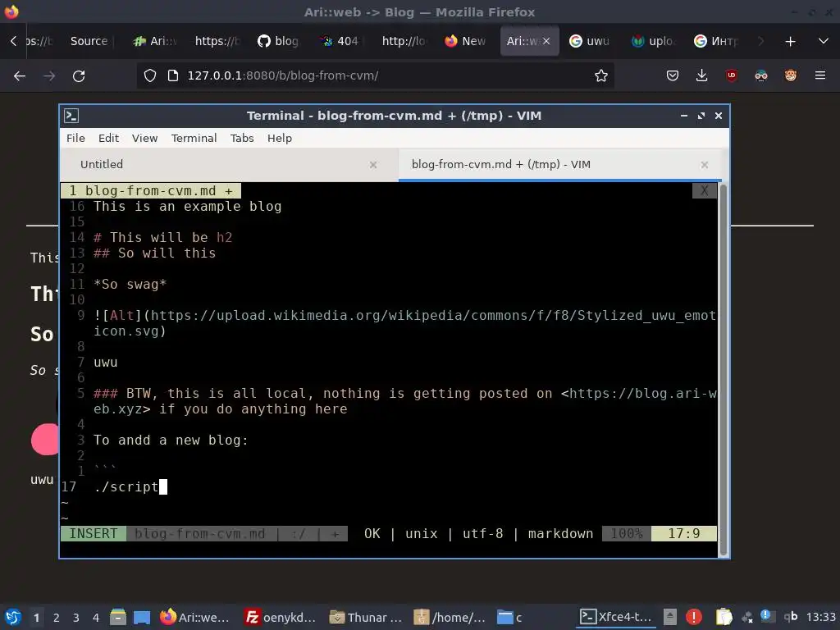
Task: Open a new Firefox tab
Action: (790, 41)
